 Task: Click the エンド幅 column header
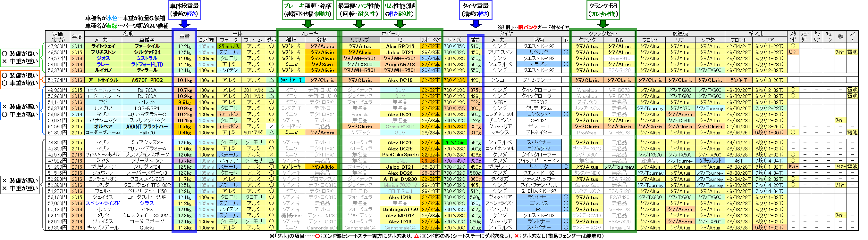(x=206, y=40)
